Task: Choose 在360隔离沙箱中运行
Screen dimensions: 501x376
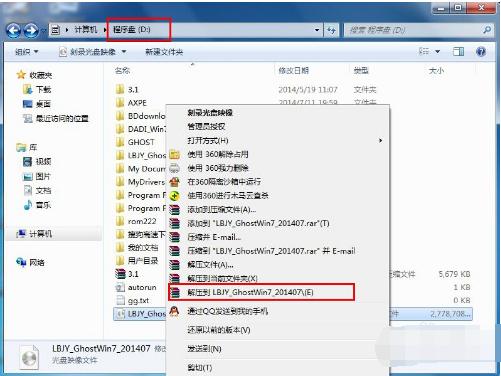Action: pyautogui.click(x=224, y=182)
